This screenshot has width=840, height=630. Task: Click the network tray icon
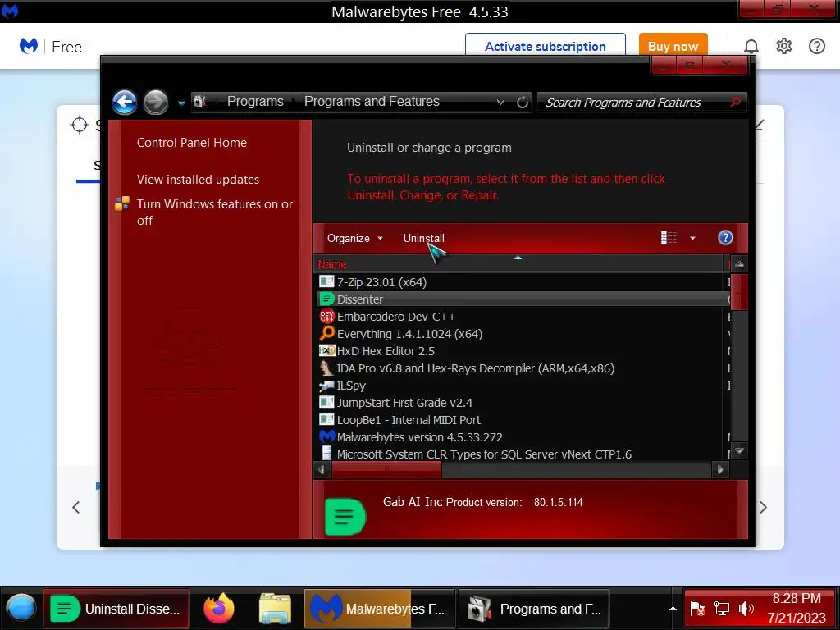[722, 609]
